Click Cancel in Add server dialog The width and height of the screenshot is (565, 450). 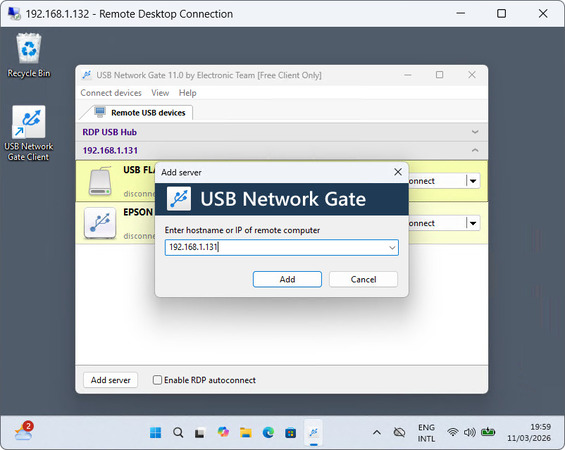(x=363, y=279)
